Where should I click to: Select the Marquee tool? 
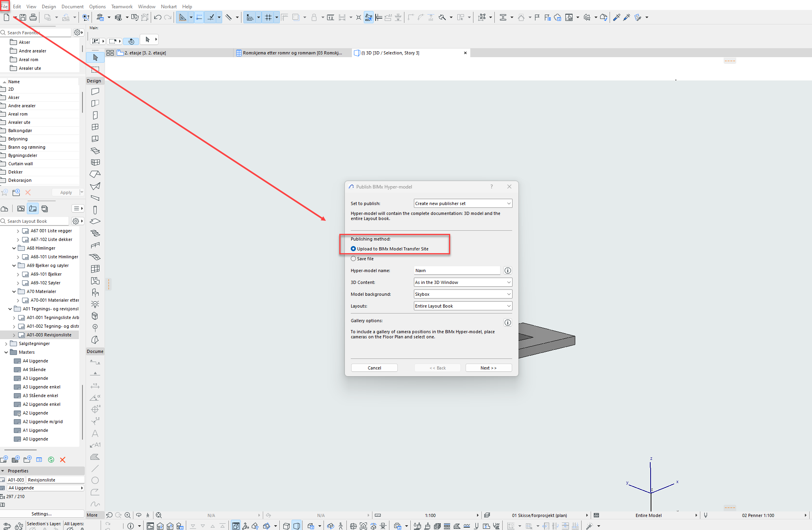tap(95, 69)
